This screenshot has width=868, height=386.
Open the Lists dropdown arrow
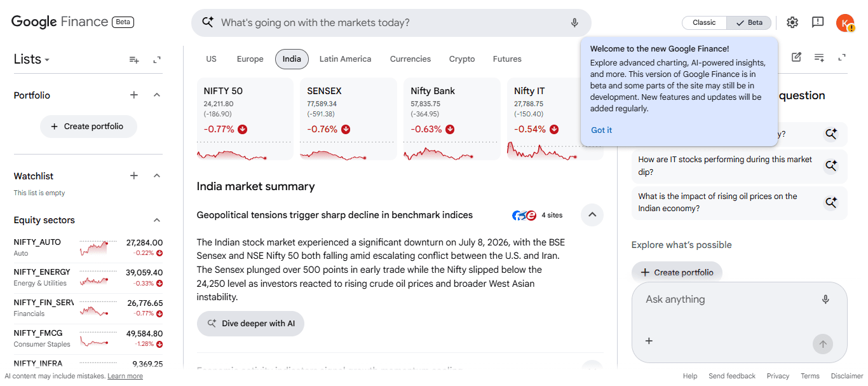coord(47,60)
